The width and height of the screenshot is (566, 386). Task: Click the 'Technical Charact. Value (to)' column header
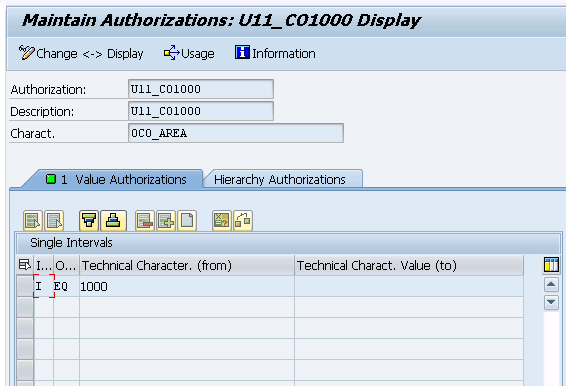click(409, 266)
